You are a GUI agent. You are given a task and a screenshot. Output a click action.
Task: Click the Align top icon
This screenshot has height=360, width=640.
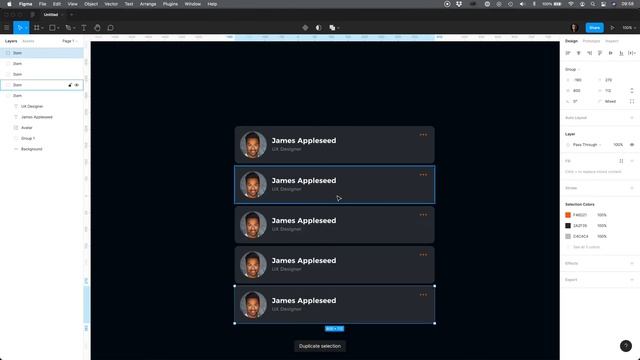coord(600,53)
